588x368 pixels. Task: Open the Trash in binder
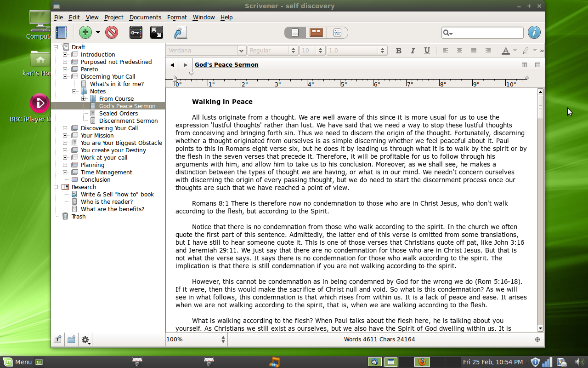point(78,216)
